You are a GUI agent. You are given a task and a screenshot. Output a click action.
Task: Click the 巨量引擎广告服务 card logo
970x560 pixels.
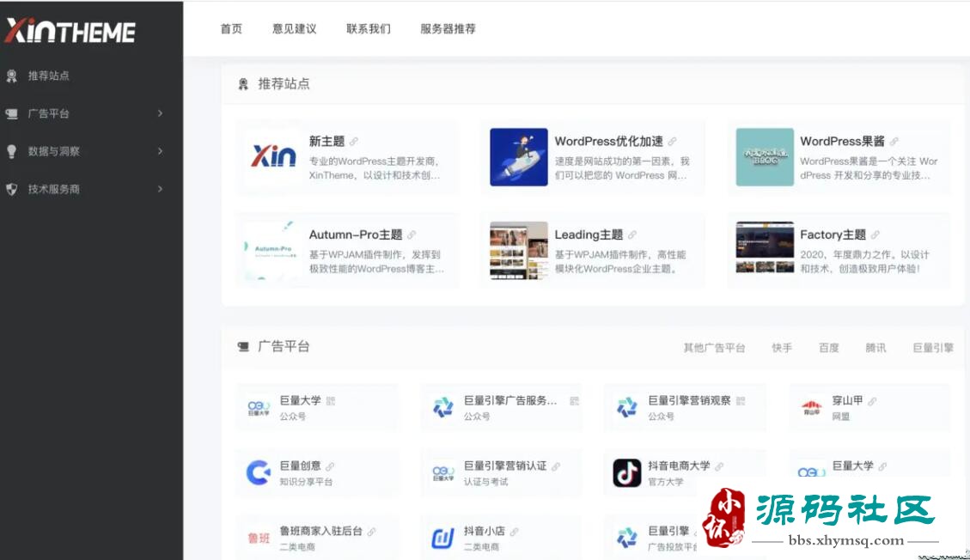pos(443,408)
